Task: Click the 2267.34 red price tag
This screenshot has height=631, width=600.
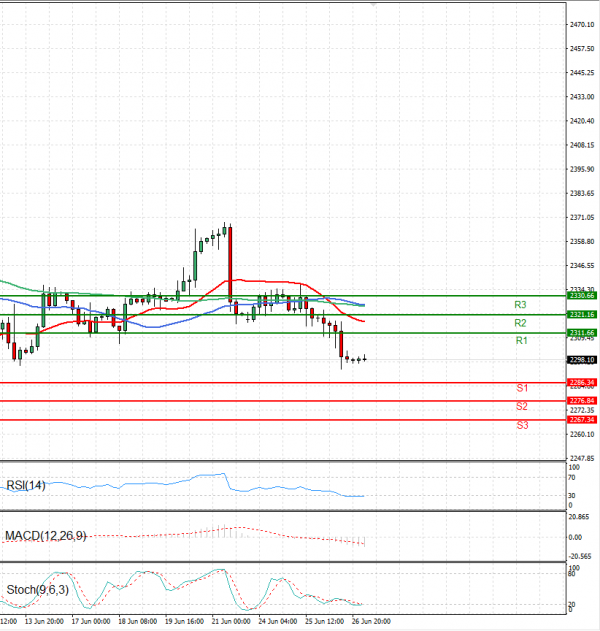Action: (x=582, y=420)
